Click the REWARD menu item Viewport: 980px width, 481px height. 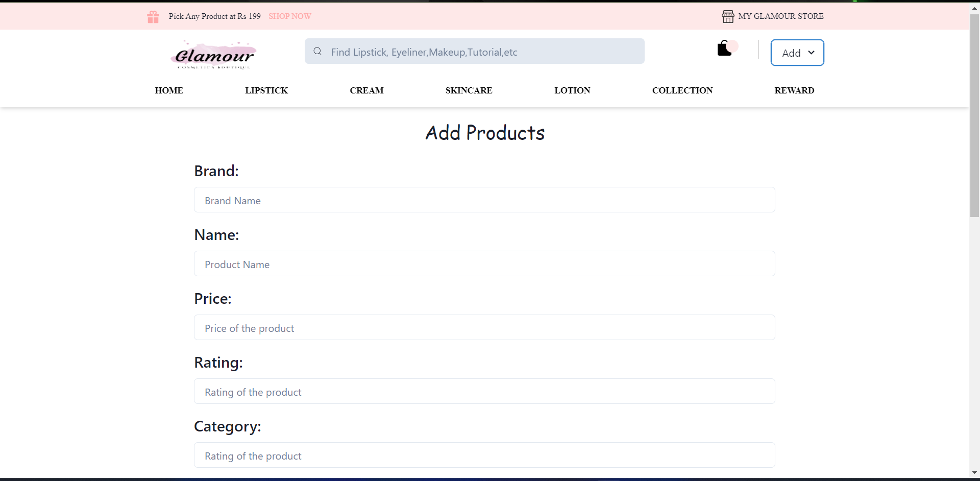tap(794, 90)
